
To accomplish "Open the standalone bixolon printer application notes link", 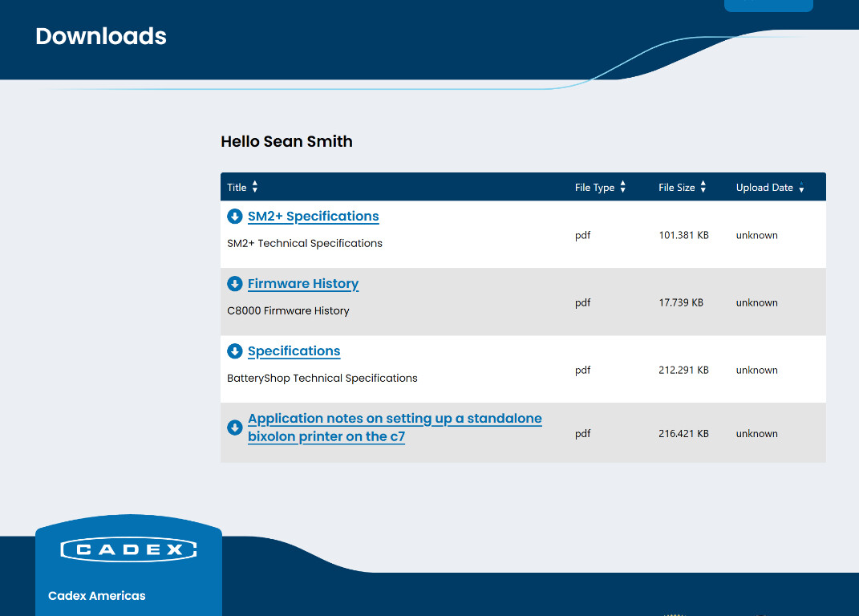I will click(395, 427).
